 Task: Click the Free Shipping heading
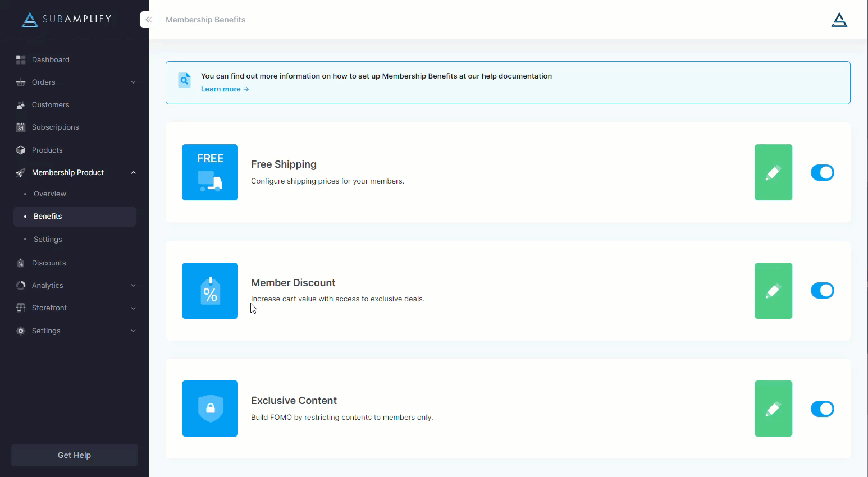pyautogui.click(x=284, y=164)
